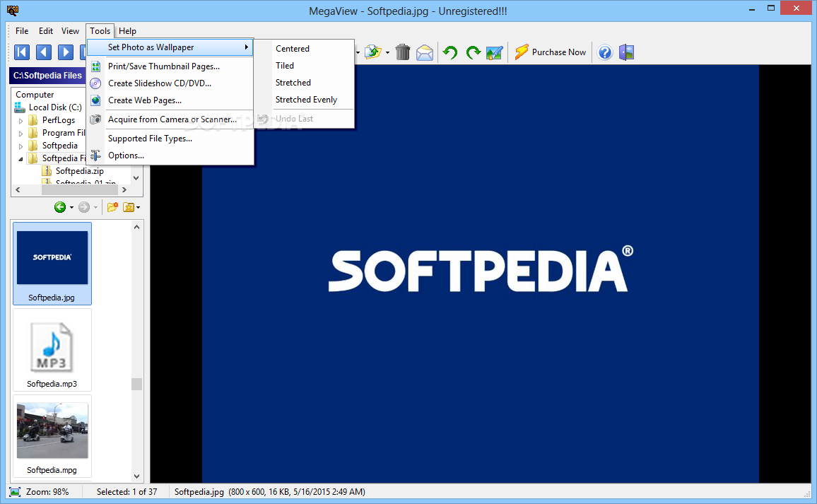
Task: Open the Help menu
Action: (x=127, y=31)
